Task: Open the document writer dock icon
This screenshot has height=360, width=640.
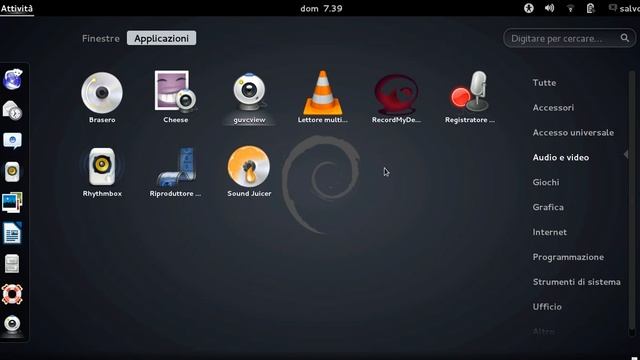Action: (x=12, y=233)
